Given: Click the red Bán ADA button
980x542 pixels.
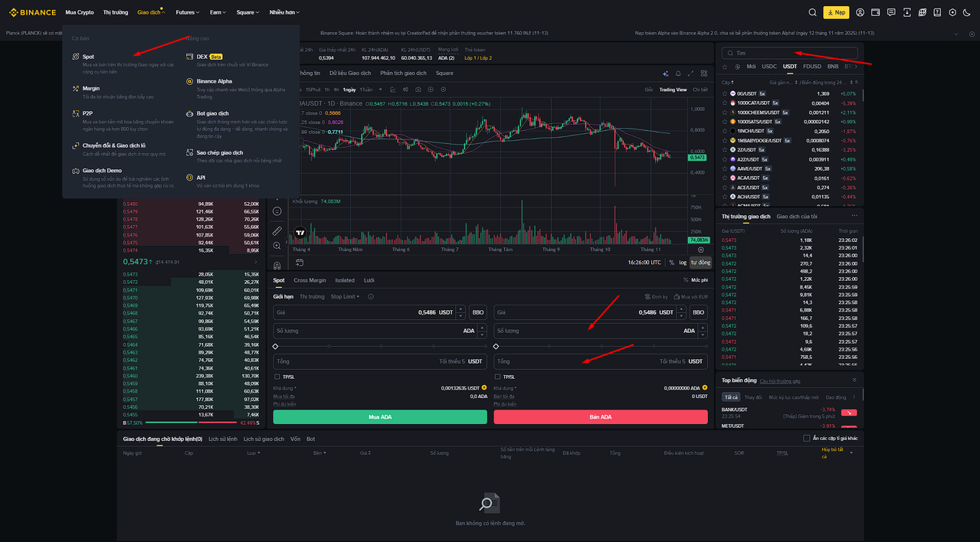Looking at the screenshot, I should pyautogui.click(x=601, y=416).
